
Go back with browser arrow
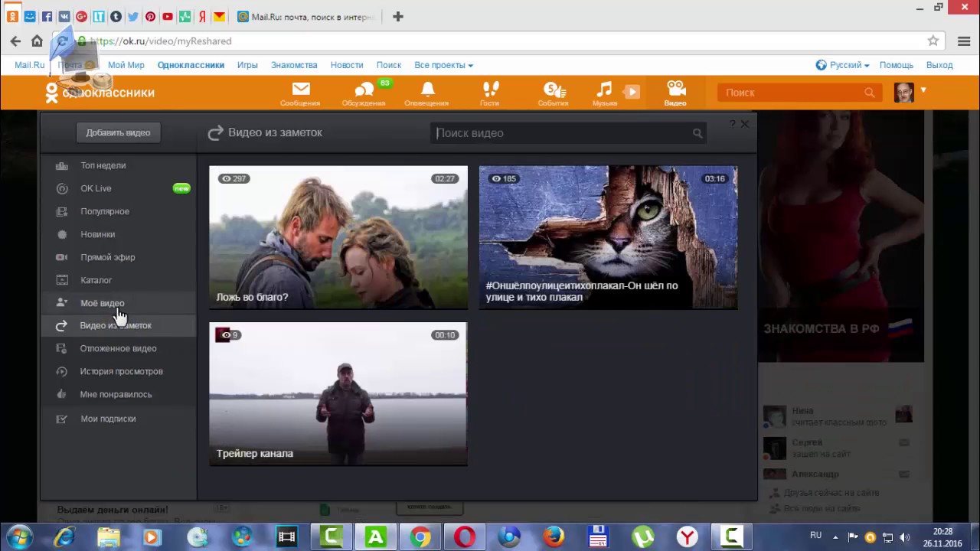[x=15, y=41]
